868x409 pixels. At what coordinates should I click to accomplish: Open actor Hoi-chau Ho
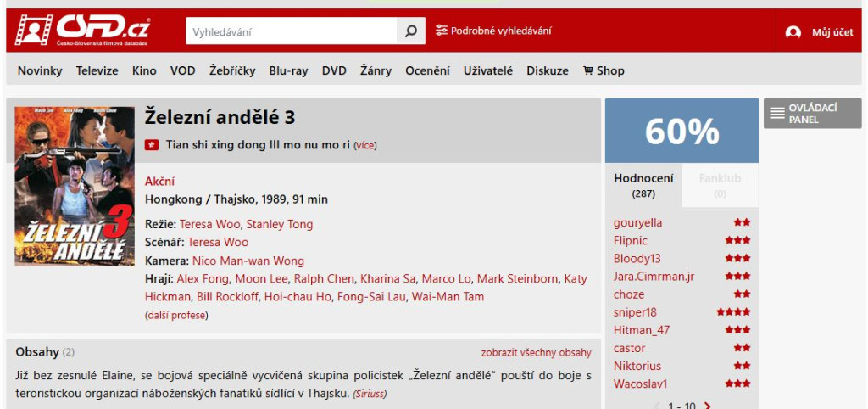298,296
